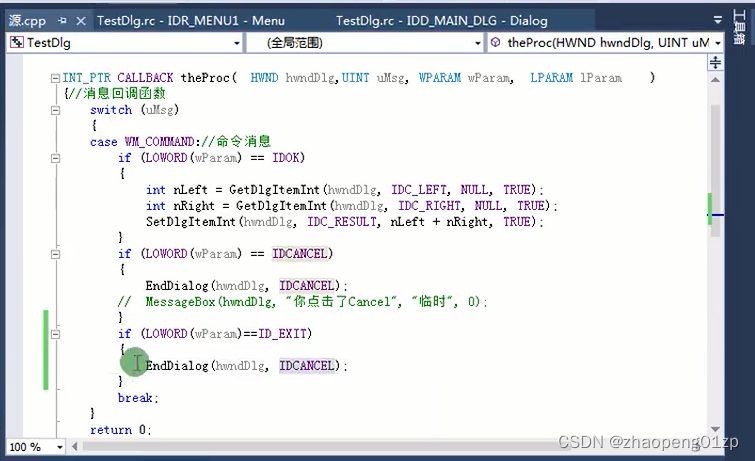
Task: Click on SetDlgItemInt function call
Action: [191, 222]
